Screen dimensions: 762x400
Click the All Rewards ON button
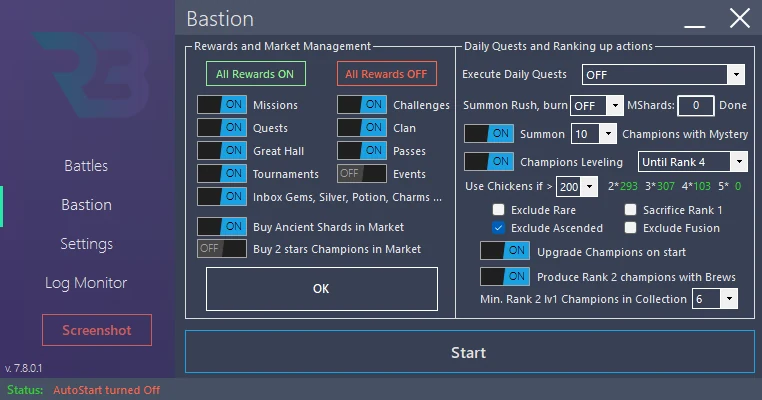(256, 74)
